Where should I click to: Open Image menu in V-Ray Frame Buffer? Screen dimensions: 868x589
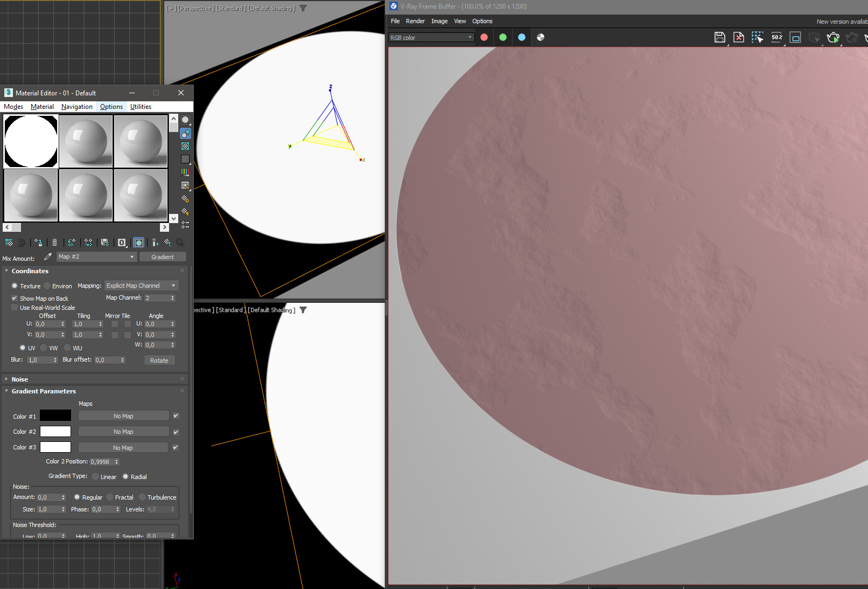[x=439, y=21]
